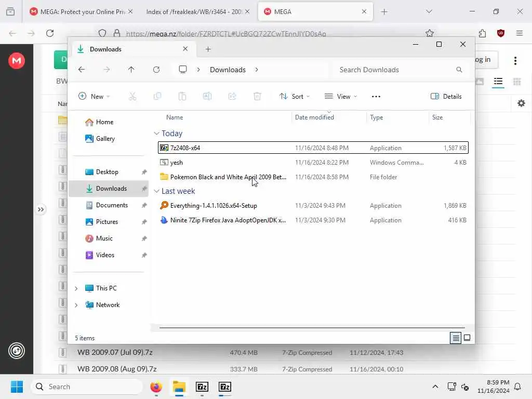Image resolution: width=532 pixels, height=399 pixels.
Task: Open Firefox extensions puzzle icon
Action: click(x=482, y=33)
